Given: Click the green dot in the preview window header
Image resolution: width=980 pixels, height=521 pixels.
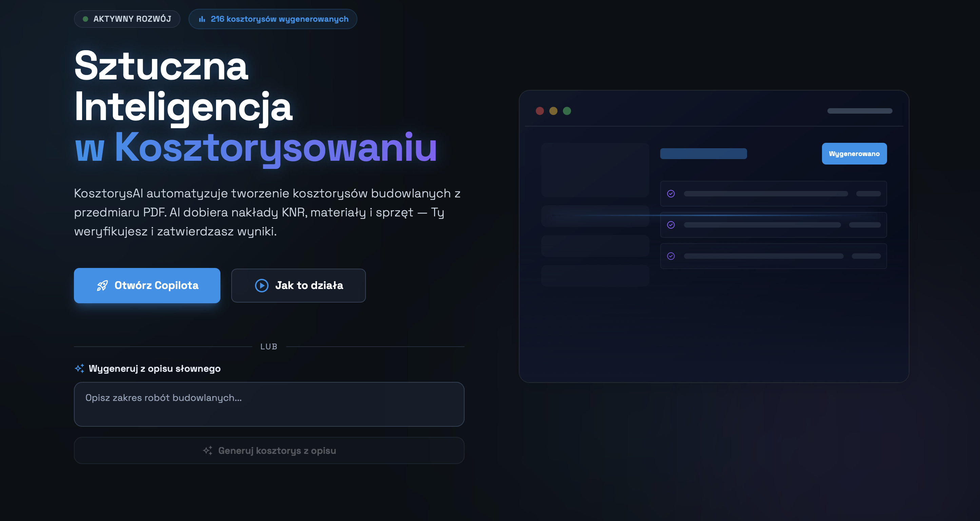Looking at the screenshot, I should [x=567, y=111].
